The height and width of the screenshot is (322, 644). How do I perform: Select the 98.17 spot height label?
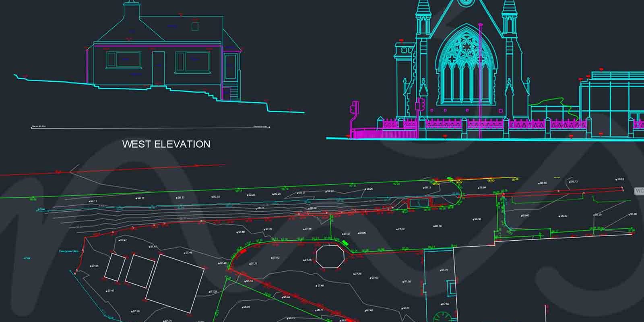(x=180, y=198)
